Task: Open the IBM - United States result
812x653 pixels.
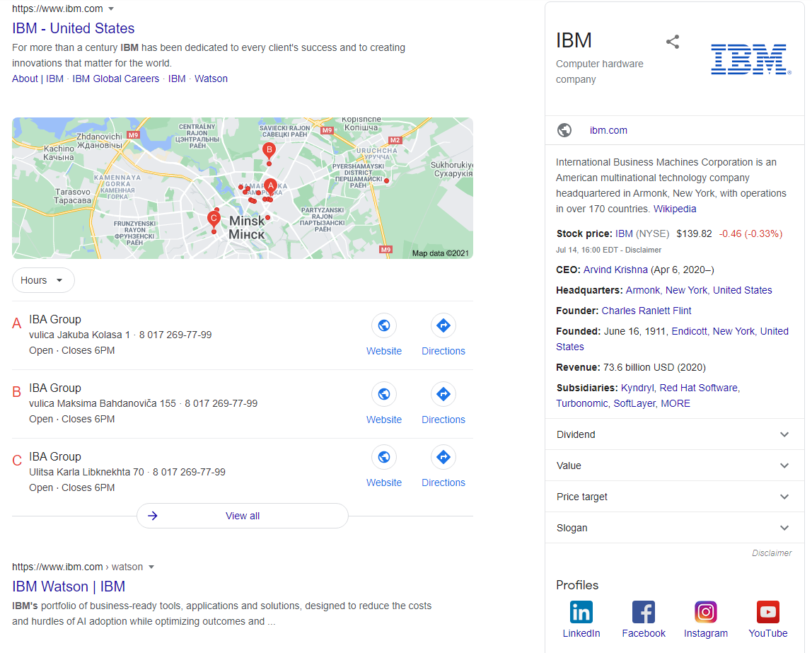Action: [x=73, y=28]
